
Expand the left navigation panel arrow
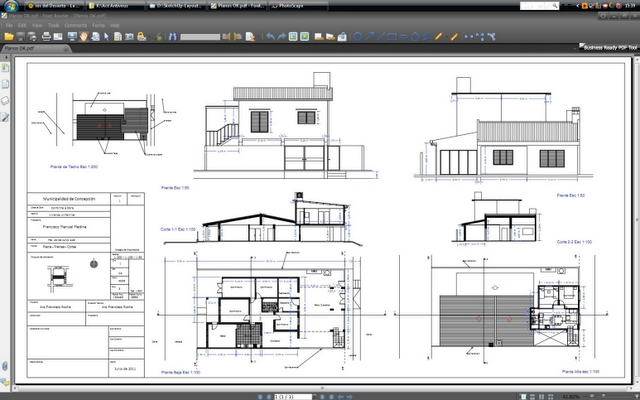click(x=6, y=58)
